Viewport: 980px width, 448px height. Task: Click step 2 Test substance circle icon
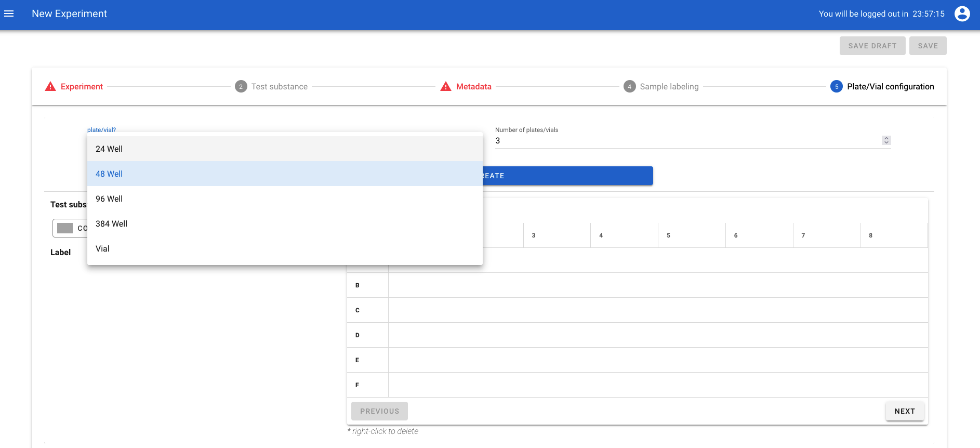pos(241,87)
